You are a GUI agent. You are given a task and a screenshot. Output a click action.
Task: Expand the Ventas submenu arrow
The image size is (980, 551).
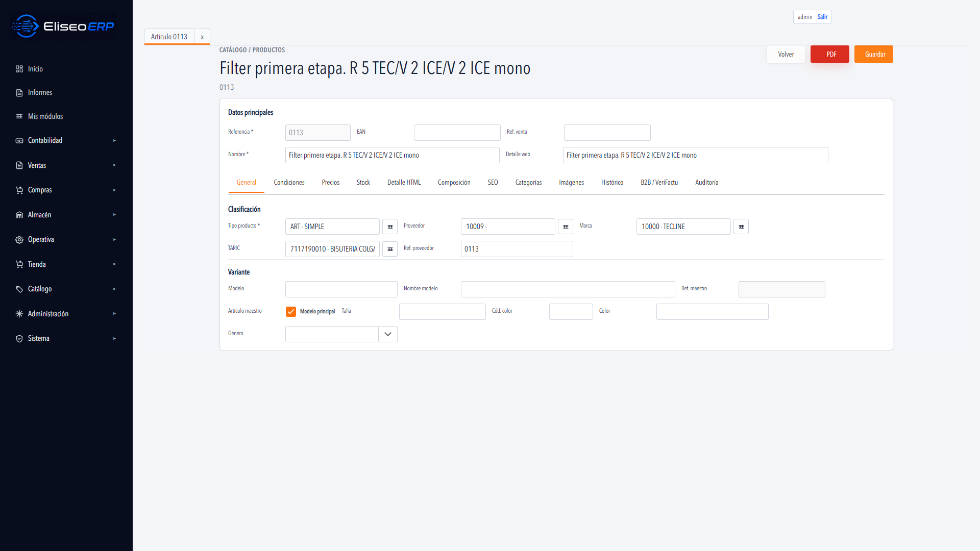coord(114,165)
